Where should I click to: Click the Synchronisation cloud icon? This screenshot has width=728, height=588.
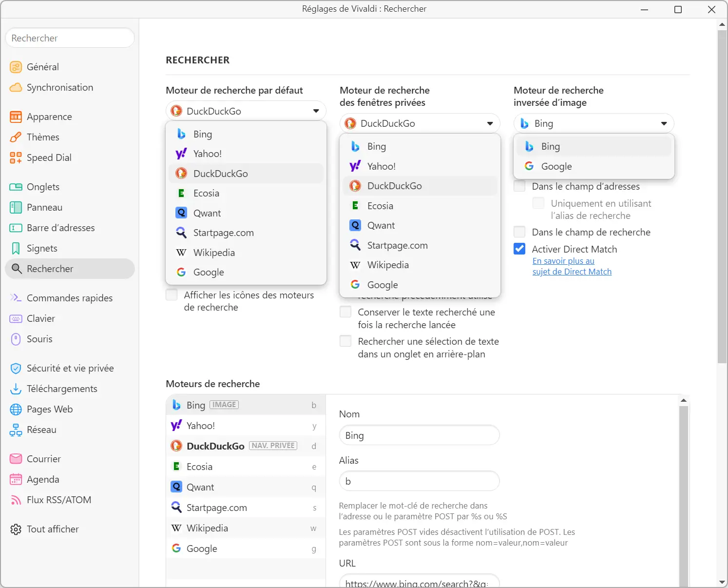[16, 87]
